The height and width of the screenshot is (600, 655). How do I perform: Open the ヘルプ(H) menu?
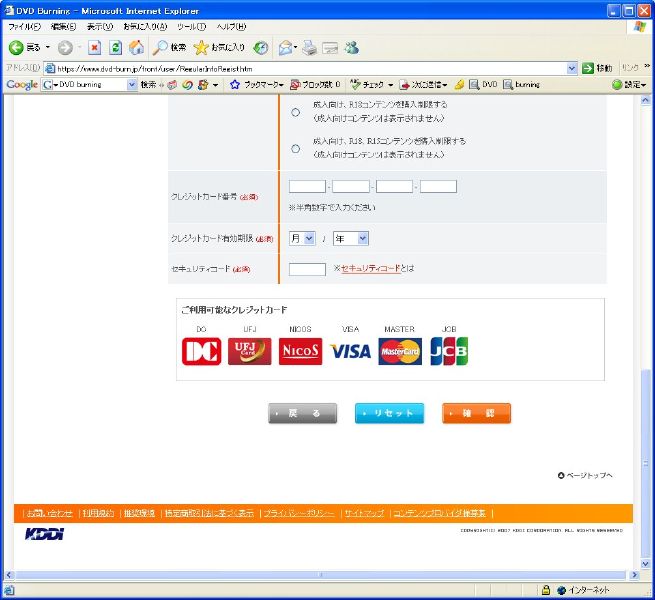(x=231, y=27)
